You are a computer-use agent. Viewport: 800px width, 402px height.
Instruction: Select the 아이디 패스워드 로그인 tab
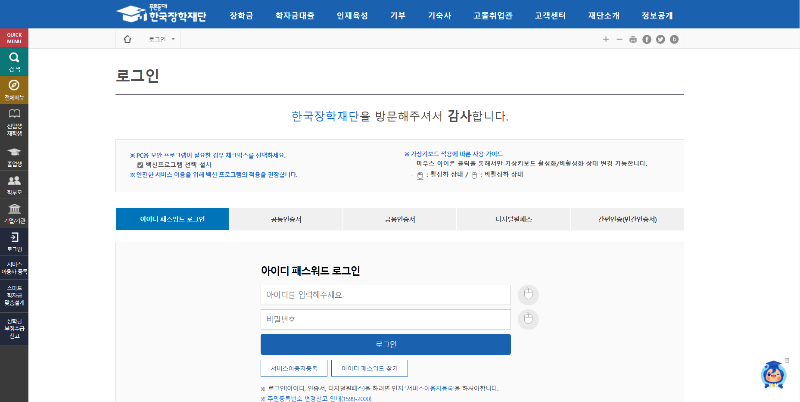pos(172,219)
